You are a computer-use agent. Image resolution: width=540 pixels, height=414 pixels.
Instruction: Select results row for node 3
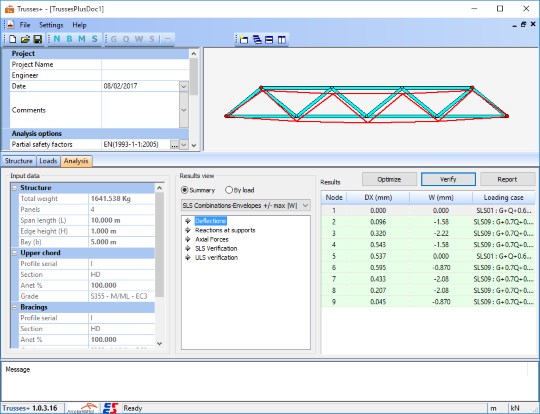point(428,234)
